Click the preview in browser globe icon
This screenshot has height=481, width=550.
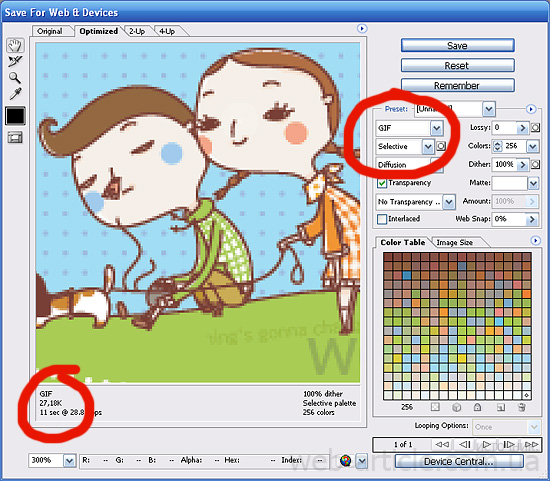point(346,460)
